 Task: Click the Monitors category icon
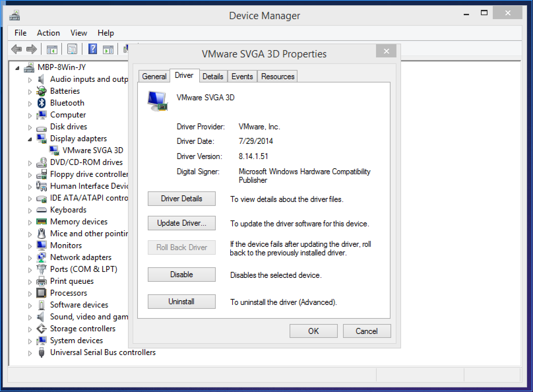41,245
